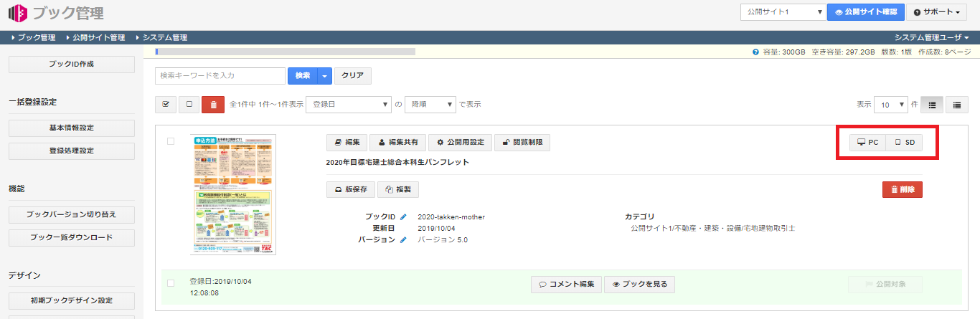Open the SD smartphone preview of the book
This screenshot has width=980, height=319.
point(904,143)
